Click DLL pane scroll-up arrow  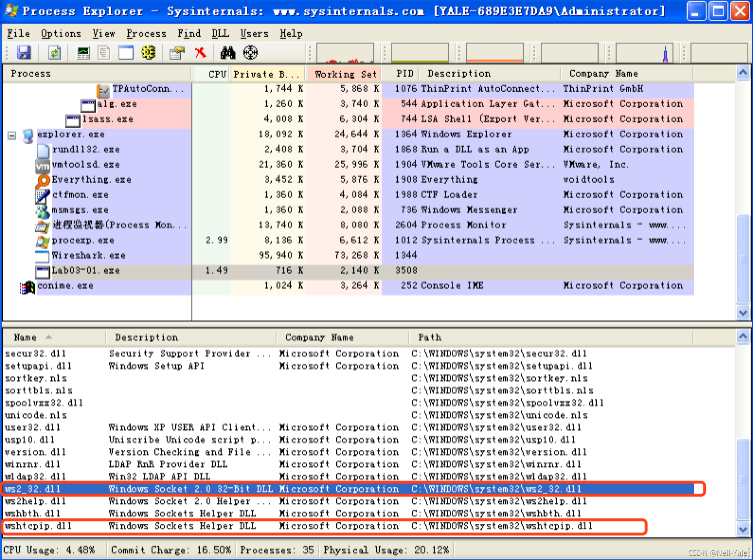[x=743, y=337]
